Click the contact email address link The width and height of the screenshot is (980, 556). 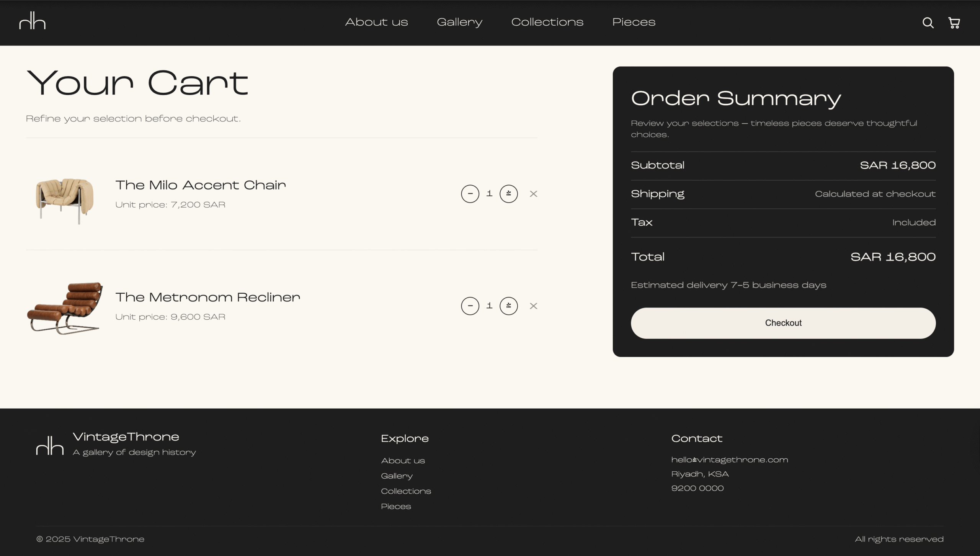click(729, 460)
